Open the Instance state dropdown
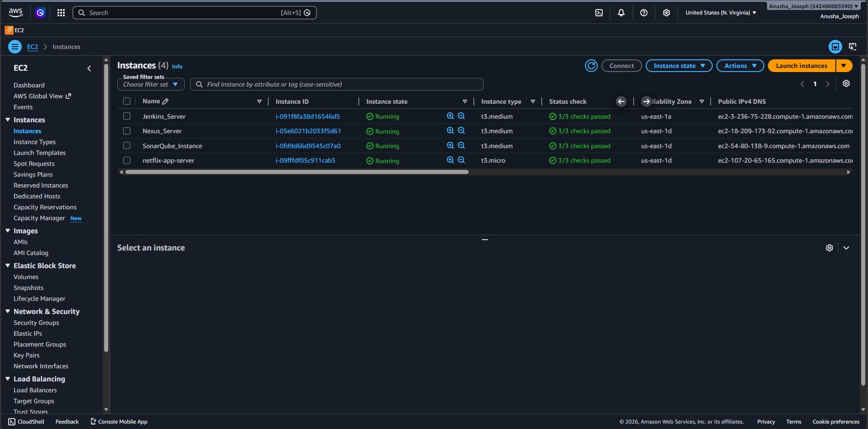This screenshot has height=429, width=868. click(x=679, y=66)
